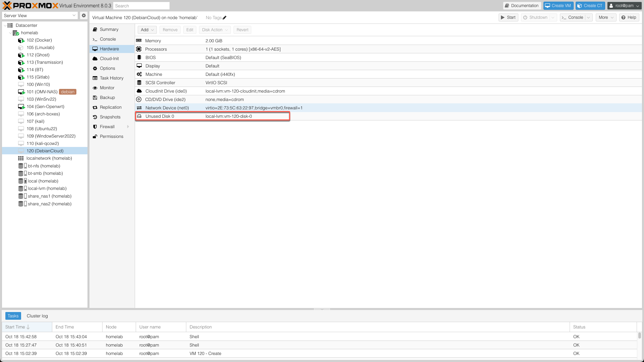
Task: Click the edit tags pencil icon
Action: (x=224, y=17)
